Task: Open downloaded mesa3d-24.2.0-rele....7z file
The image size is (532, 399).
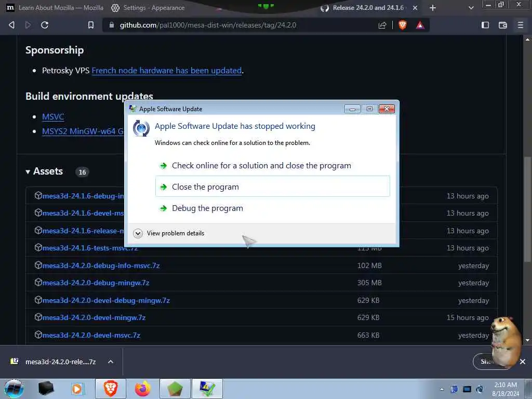Action: point(54,362)
